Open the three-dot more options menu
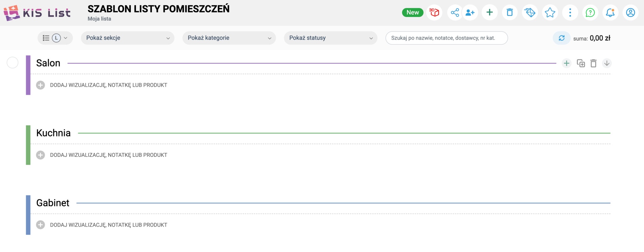644x252 pixels. tap(570, 13)
